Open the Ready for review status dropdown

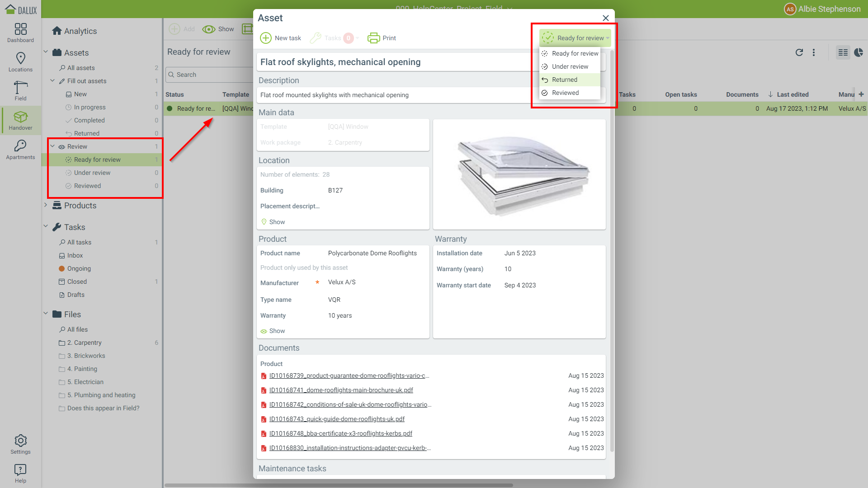[575, 38]
